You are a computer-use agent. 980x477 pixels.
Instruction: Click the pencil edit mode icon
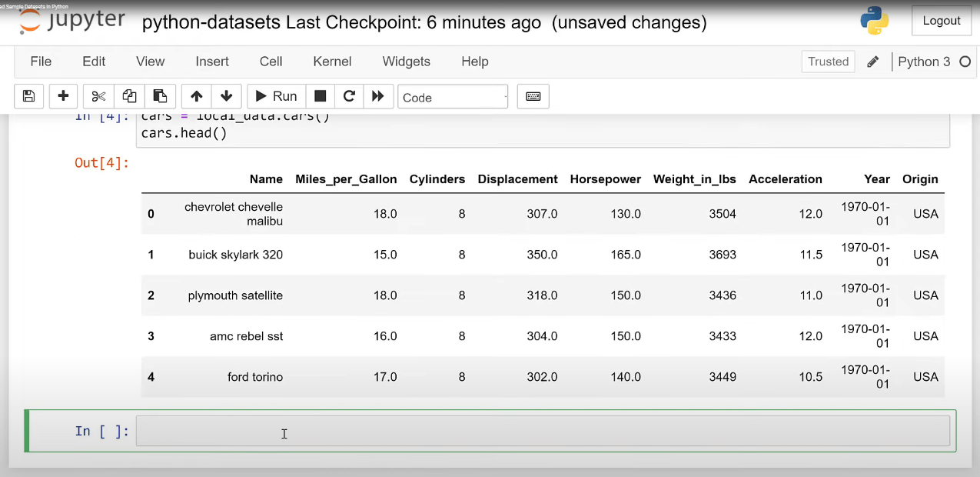872,62
